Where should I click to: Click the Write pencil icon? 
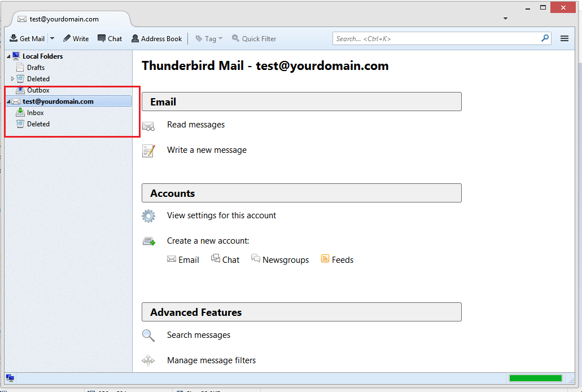click(67, 38)
